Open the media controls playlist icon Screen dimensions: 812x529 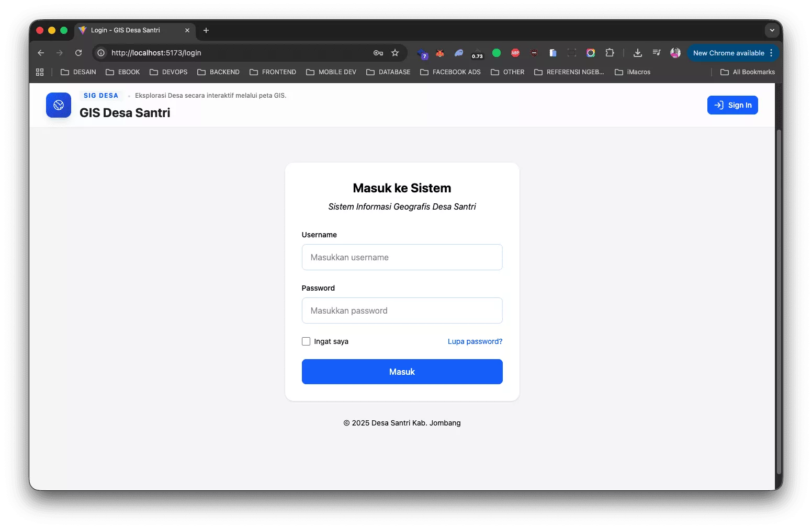[x=657, y=53]
